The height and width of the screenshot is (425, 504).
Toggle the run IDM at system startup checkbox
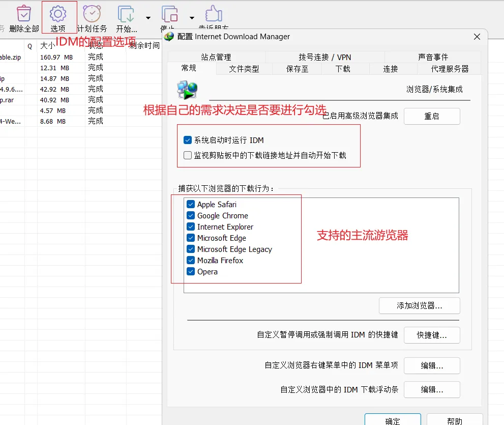188,140
